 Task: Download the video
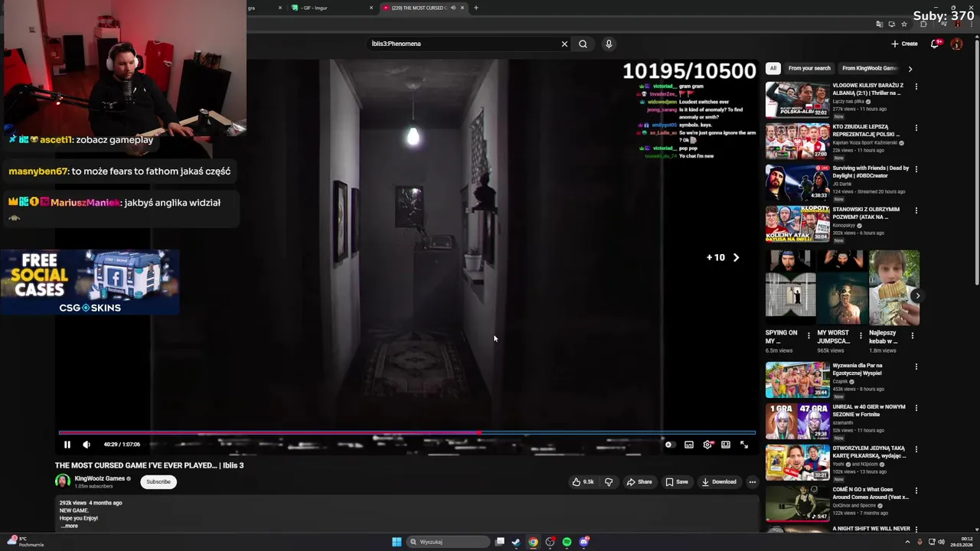point(719,482)
